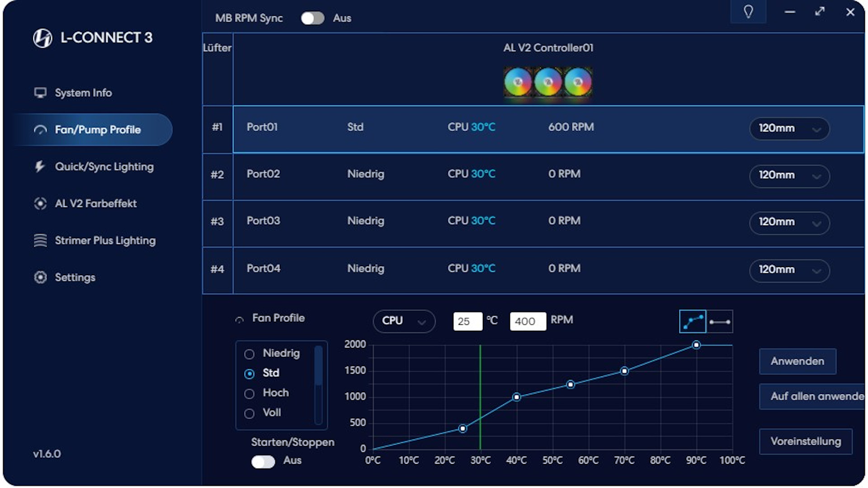868x488 pixels.
Task: Toggle the Starten/Stoppen switch
Action: [263, 461]
